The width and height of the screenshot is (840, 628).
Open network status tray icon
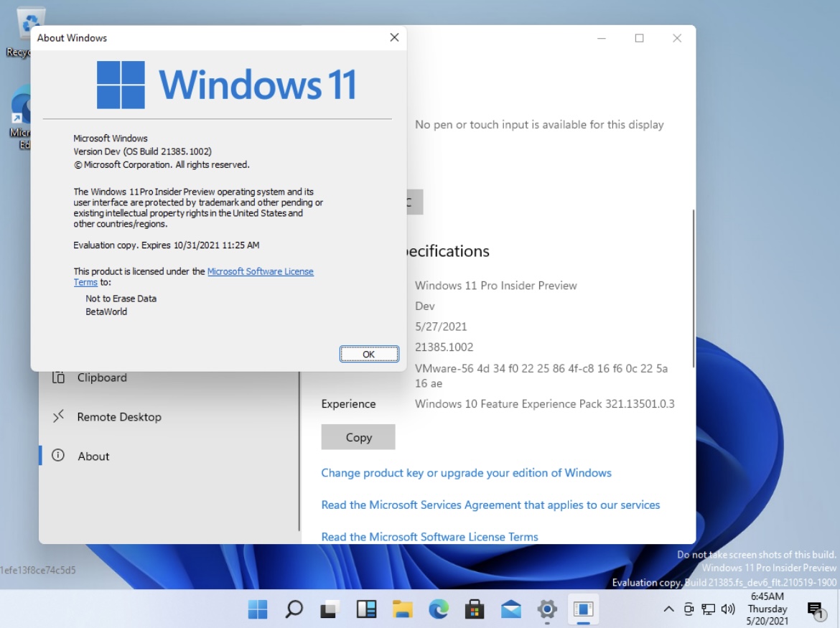708,609
